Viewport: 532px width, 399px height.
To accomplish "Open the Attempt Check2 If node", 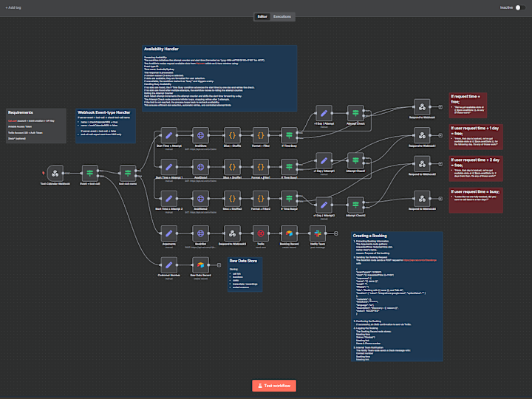I will click(x=355, y=205).
